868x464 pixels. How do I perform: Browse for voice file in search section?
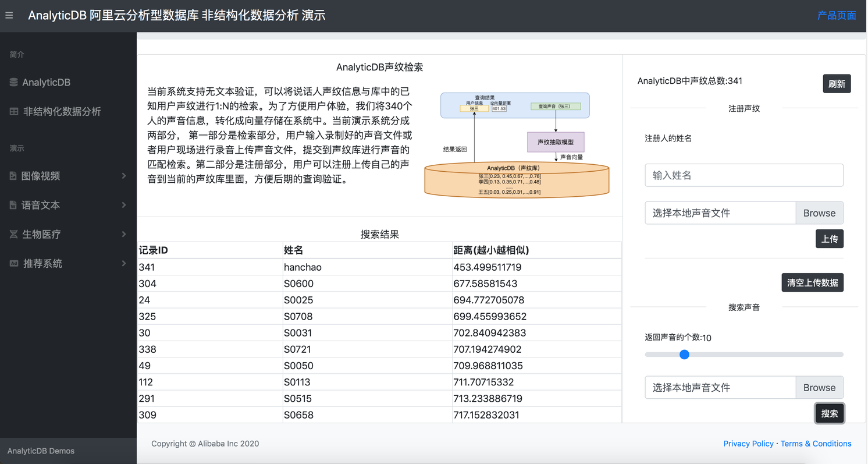tap(819, 388)
